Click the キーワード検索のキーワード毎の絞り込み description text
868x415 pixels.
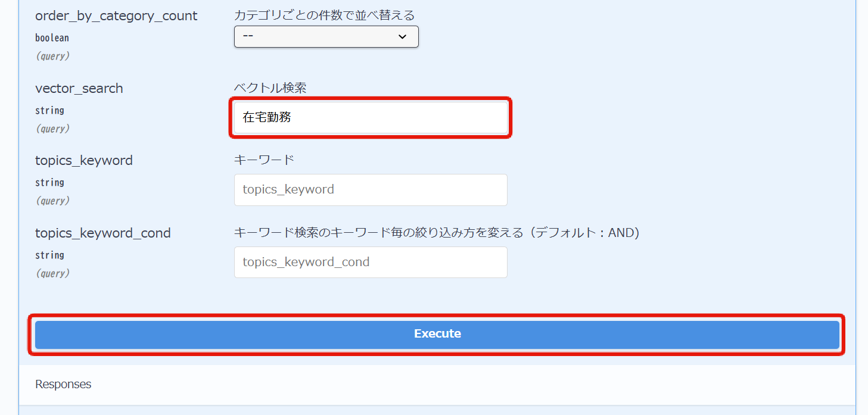(437, 232)
